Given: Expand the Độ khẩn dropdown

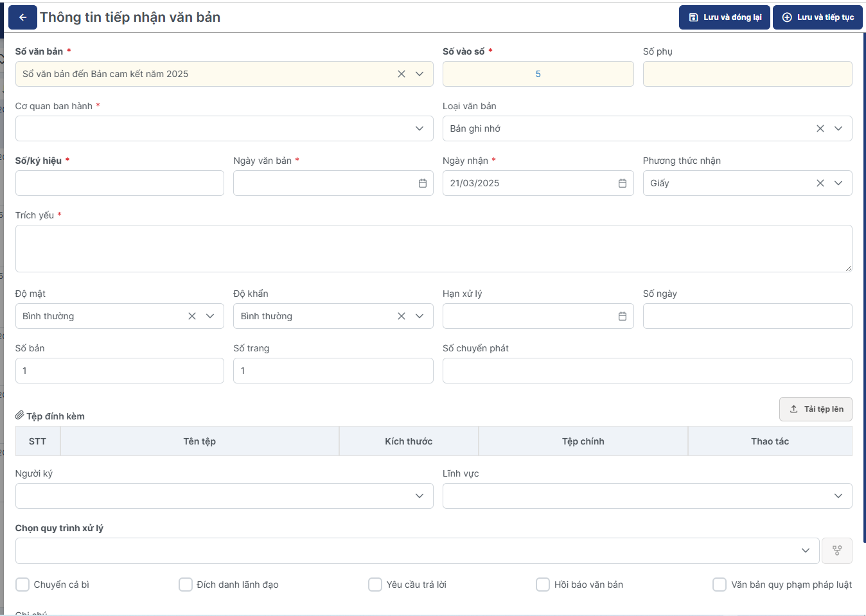Looking at the screenshot, I should [420, 316].
